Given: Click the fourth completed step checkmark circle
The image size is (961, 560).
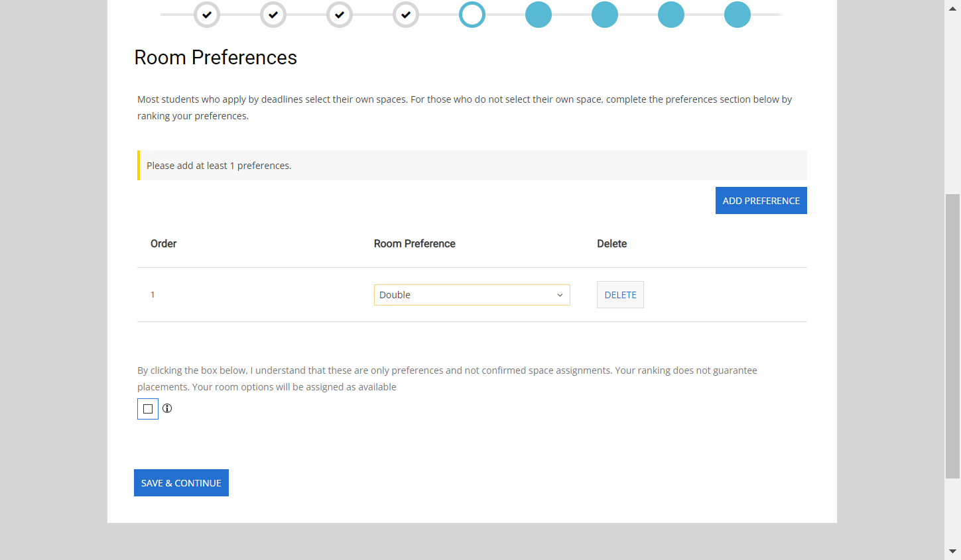Looking at the screenshot, I should pyautogui.click(x=406, y=14).
